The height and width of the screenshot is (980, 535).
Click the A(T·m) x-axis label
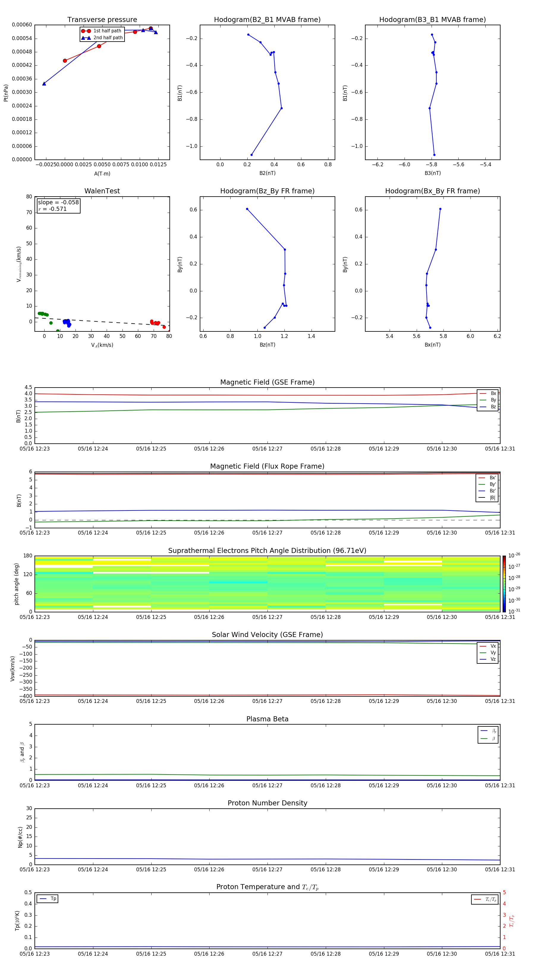(x=102, y=174)
